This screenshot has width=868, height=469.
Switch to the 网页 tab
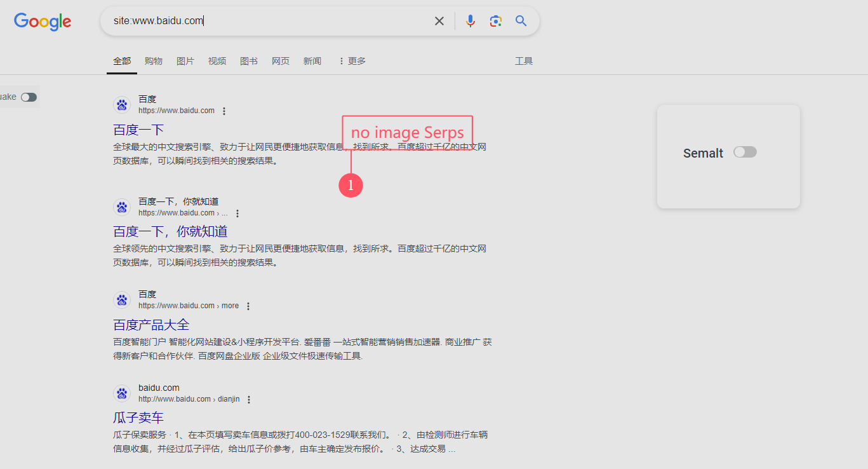[281, 61]
